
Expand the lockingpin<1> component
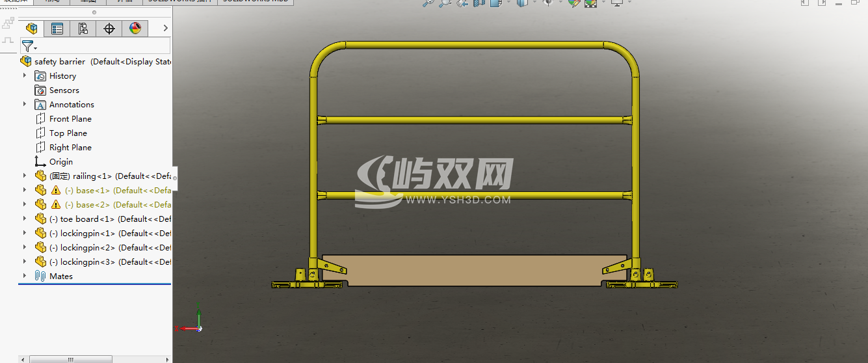(x=25, y=233)
